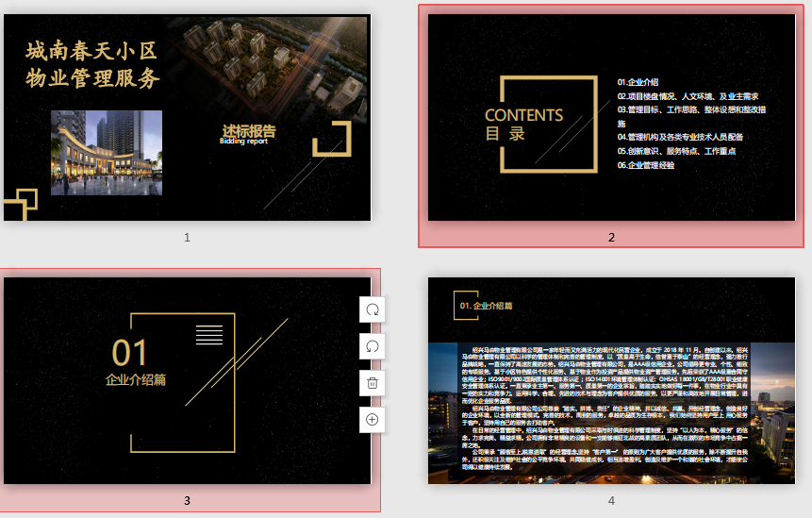
Task: Click the rotate clockwise icon
Action: pyautogui.click(x=373, y=309)
